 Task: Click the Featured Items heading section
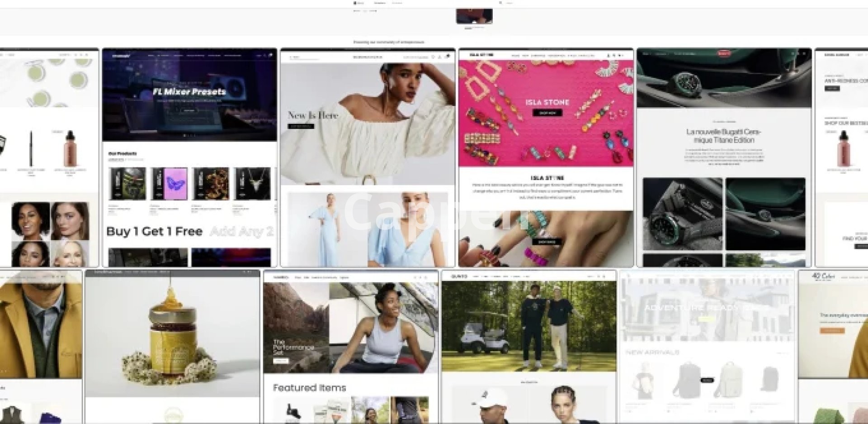tap(309, 388)
